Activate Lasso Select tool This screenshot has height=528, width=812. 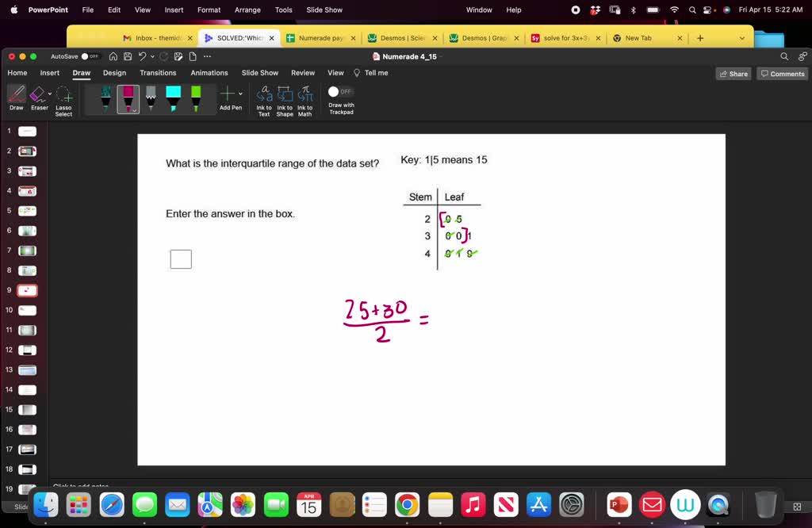(63, 97)
